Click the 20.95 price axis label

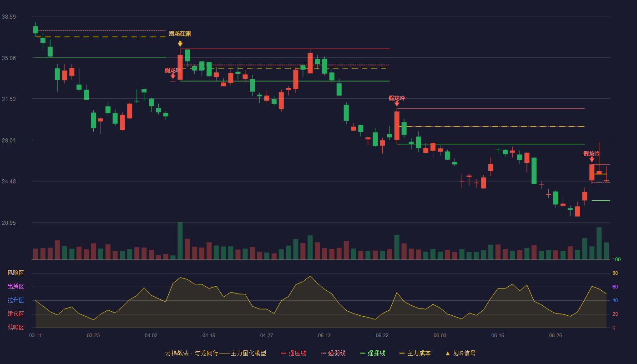pyautogui.click(x=9, y=222)
